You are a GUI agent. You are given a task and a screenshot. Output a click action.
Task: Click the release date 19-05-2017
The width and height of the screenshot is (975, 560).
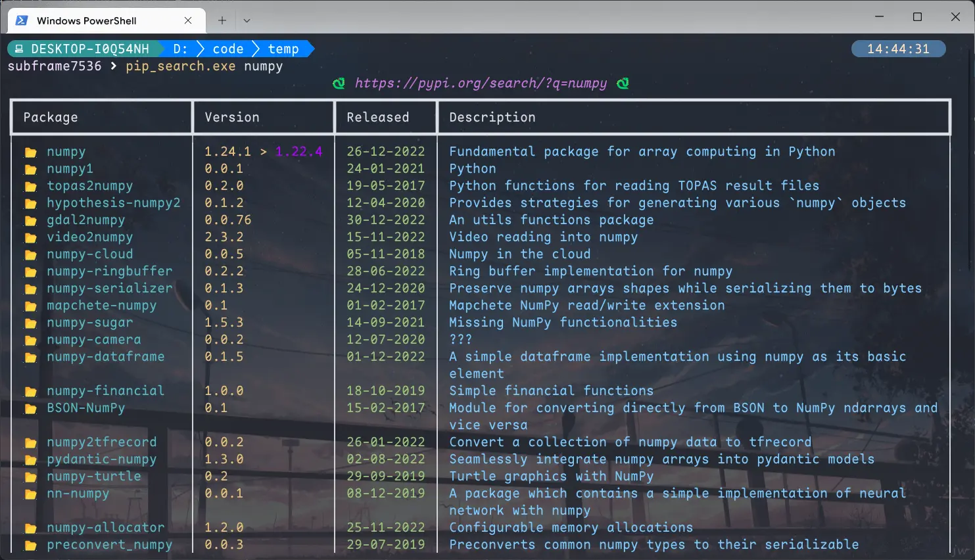[x=386, y=186]
